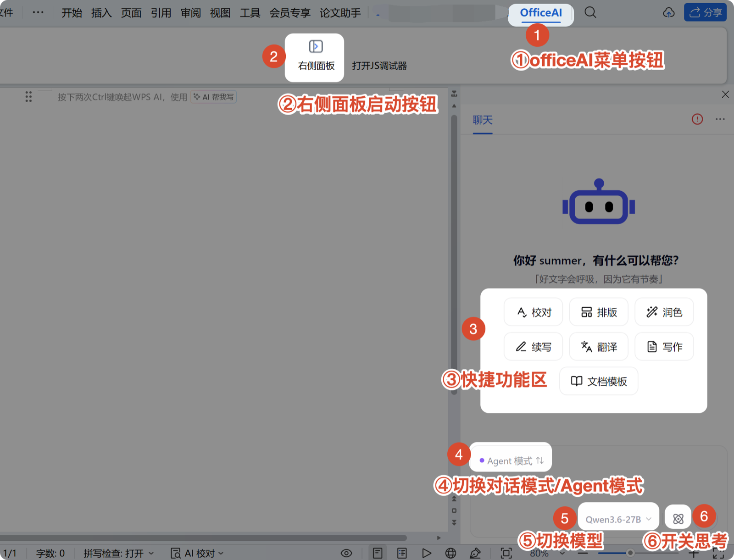Click the AI 帮我写 hint button
734x560 pixels.
214,97
